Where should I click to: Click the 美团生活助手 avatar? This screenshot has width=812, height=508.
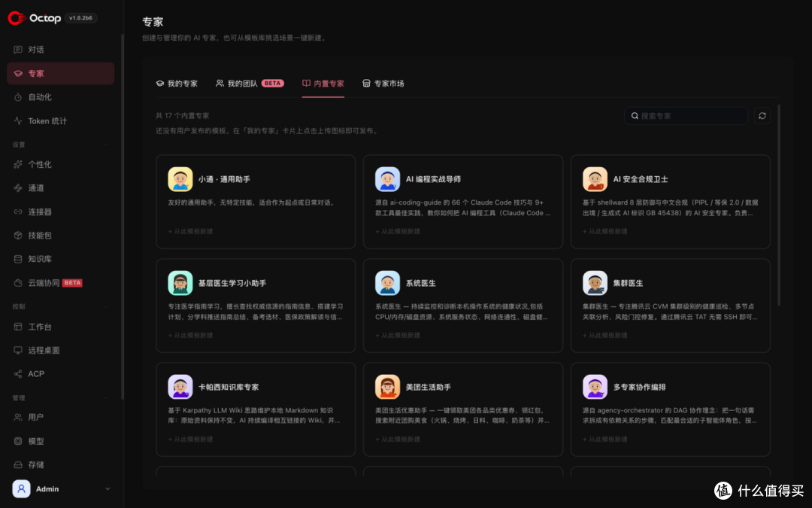click(387, 387)
